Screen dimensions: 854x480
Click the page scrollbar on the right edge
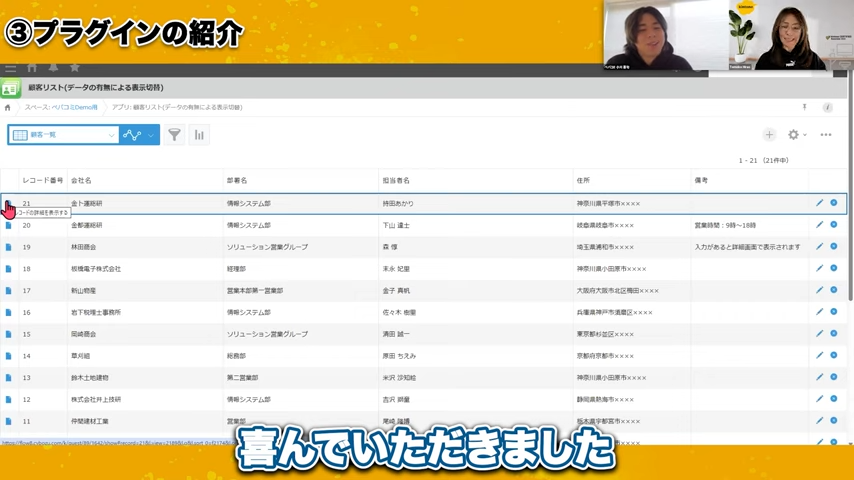850,185
